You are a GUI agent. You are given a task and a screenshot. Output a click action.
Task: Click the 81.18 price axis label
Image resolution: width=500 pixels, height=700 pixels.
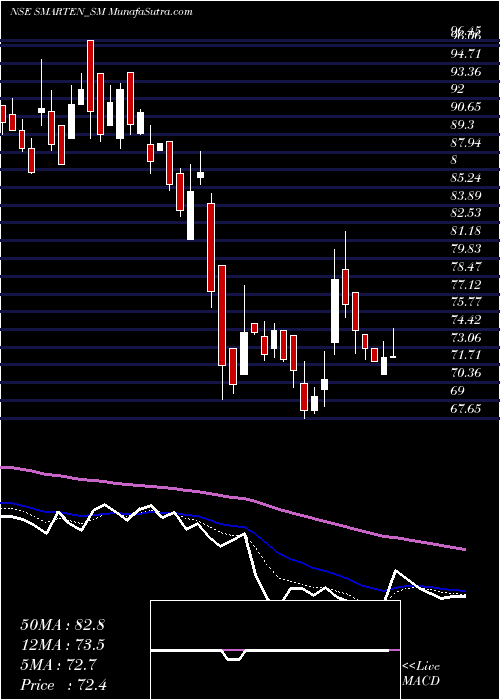pos(466,231)
